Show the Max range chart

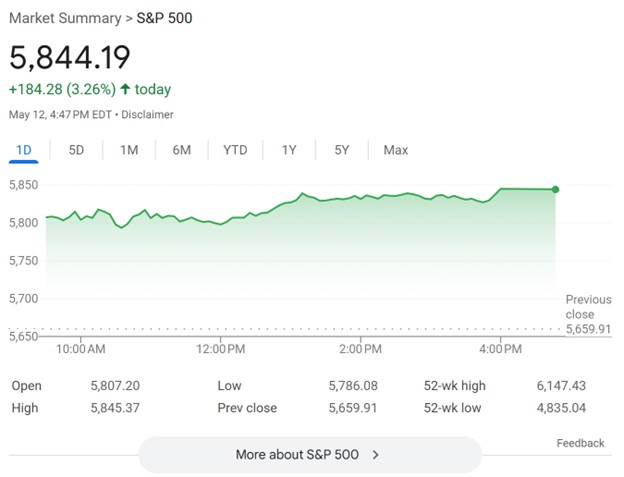pyautogui.click(x=395, y=150)
